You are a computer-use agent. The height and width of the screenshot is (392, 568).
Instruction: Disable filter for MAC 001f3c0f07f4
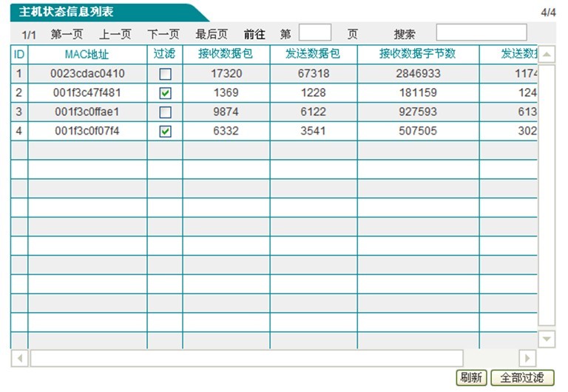click(x=165, y=132)
